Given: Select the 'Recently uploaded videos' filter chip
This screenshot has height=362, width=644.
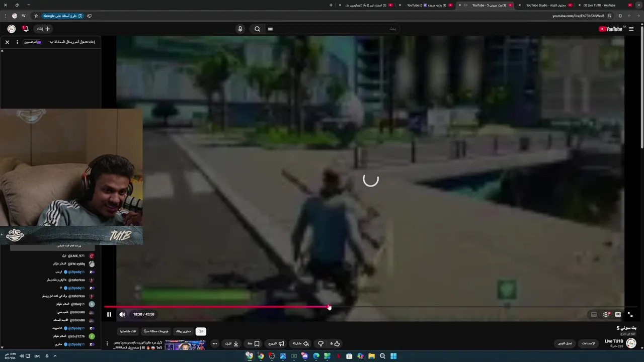Looking at the screenshot, I should click(x=156, y=331).
